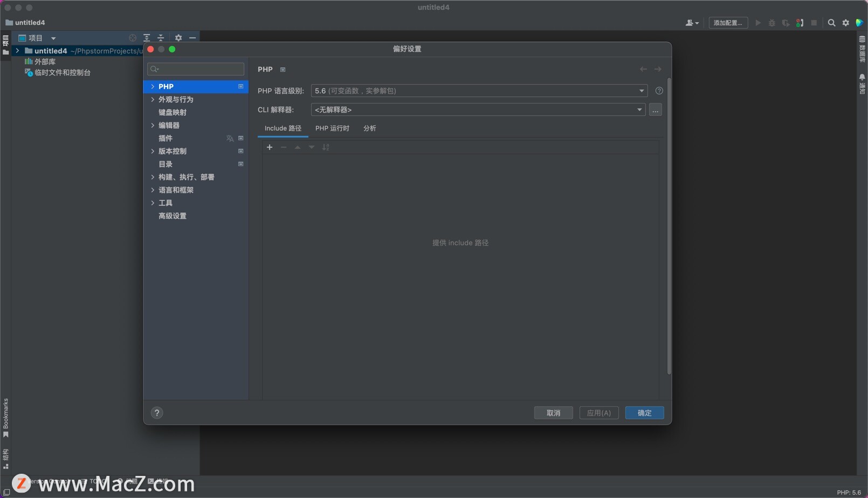This screenshot has height=498, width=868.
Task: Select Keymap (键盘映射) settings
Action: tap(173, 112)
